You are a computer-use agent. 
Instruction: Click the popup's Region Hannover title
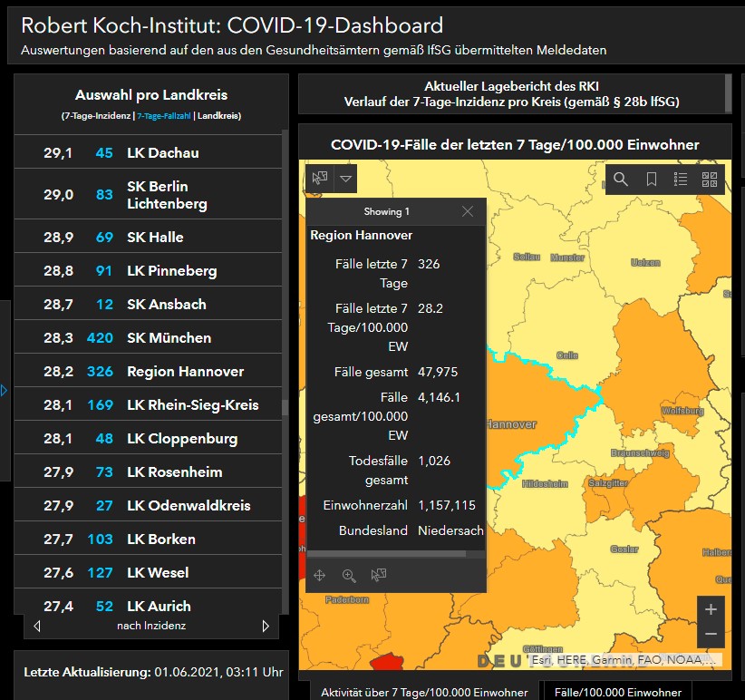coord(361,235)
